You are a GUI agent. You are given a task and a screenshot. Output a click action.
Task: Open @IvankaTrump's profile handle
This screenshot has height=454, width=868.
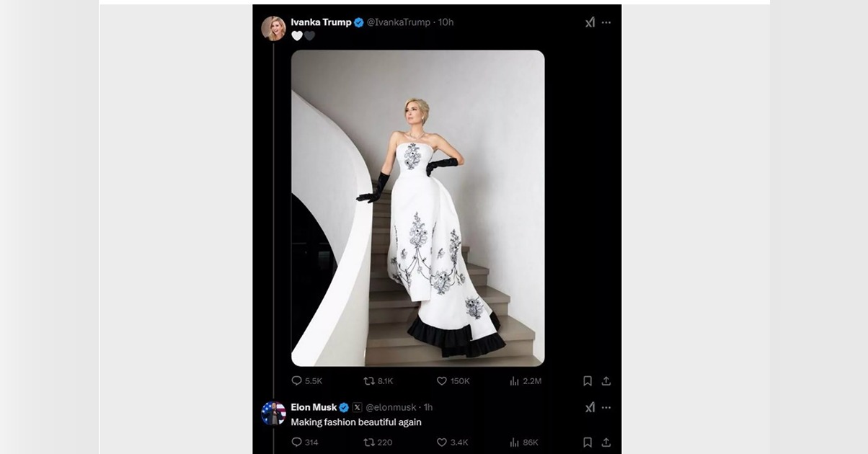click(x=398, y=22)
